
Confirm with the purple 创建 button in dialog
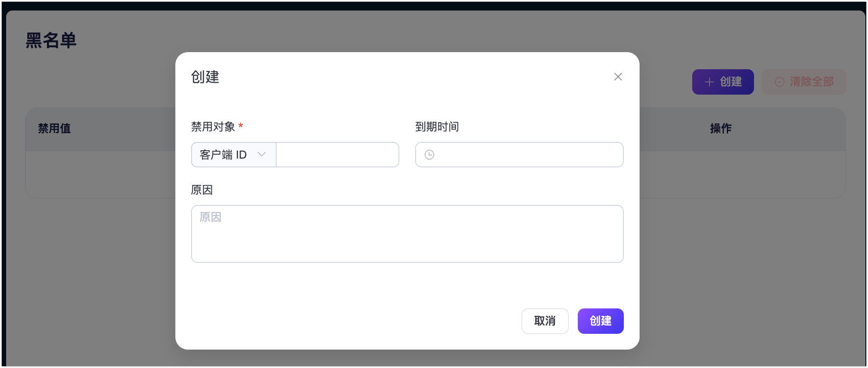[600, 321]
